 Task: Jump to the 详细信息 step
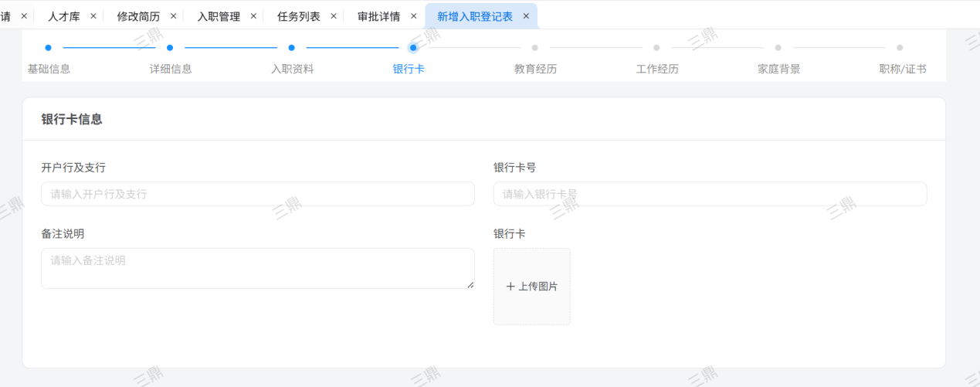(x=171, y=69)
